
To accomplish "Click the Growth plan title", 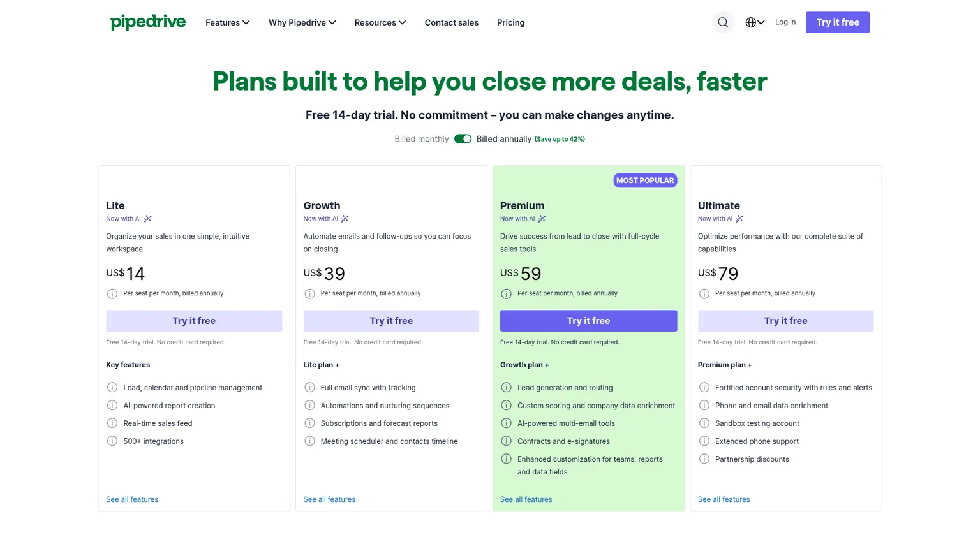I will point(322,205).
